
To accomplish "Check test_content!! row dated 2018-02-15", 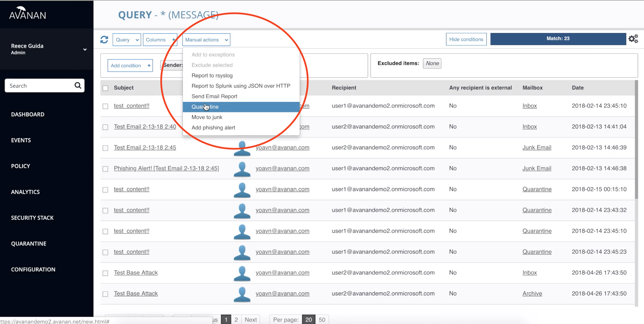I will (106, 190).
